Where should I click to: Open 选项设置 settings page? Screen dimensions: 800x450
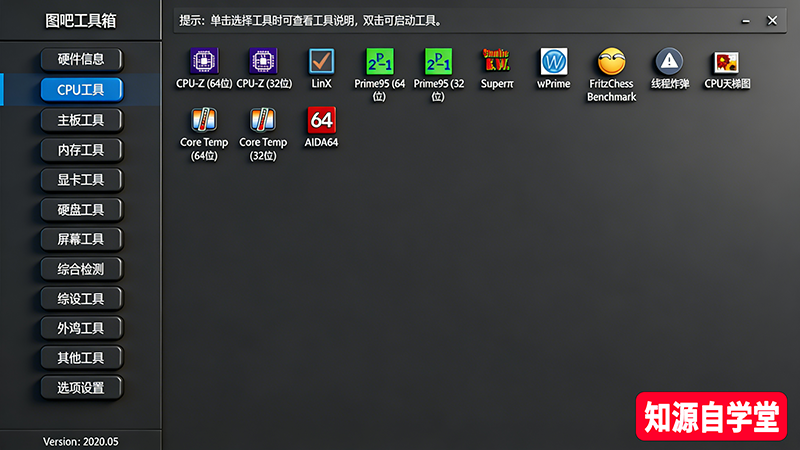click(x=81, y=387)
